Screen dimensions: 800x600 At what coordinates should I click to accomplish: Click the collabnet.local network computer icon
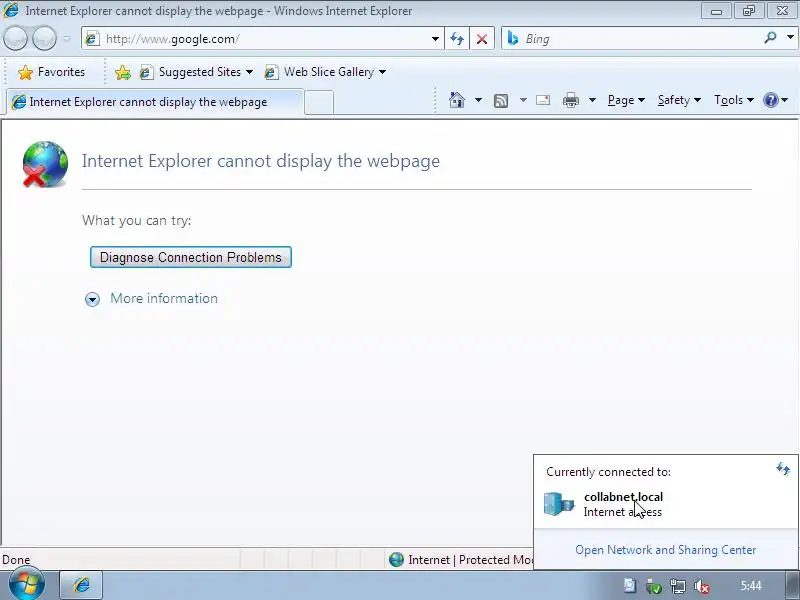click(x=559, y=504)
